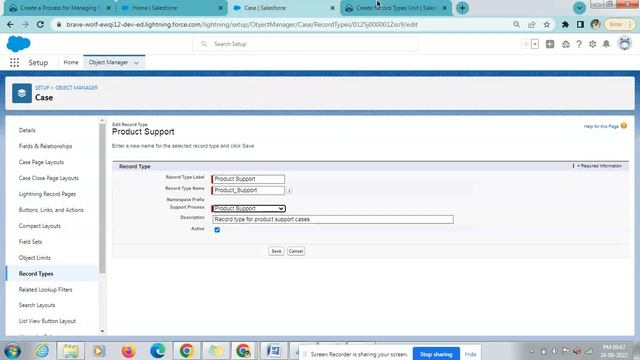Click the Record Type Name info icon
The width and height of the screenshot is (640, 360).
pyautogui.click(x=289, y=191)
